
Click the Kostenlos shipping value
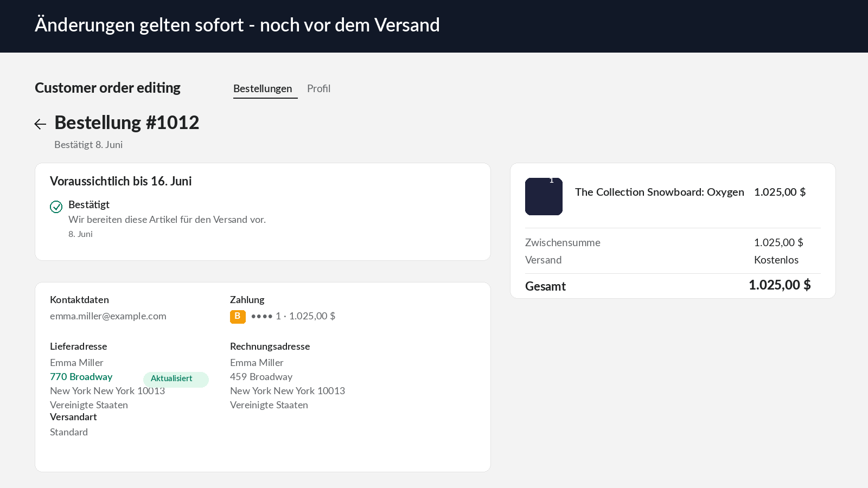(776, 260)
